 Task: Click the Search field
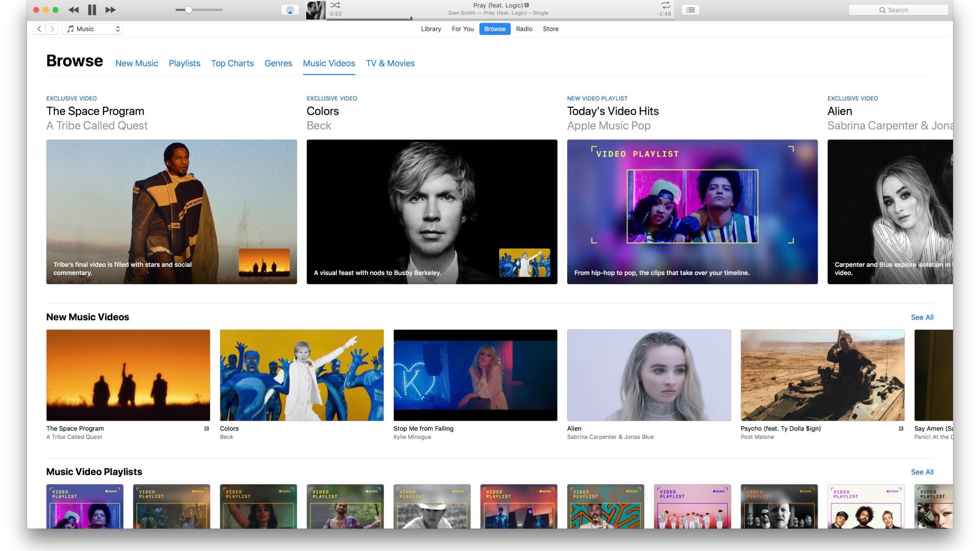click(898, 10)
